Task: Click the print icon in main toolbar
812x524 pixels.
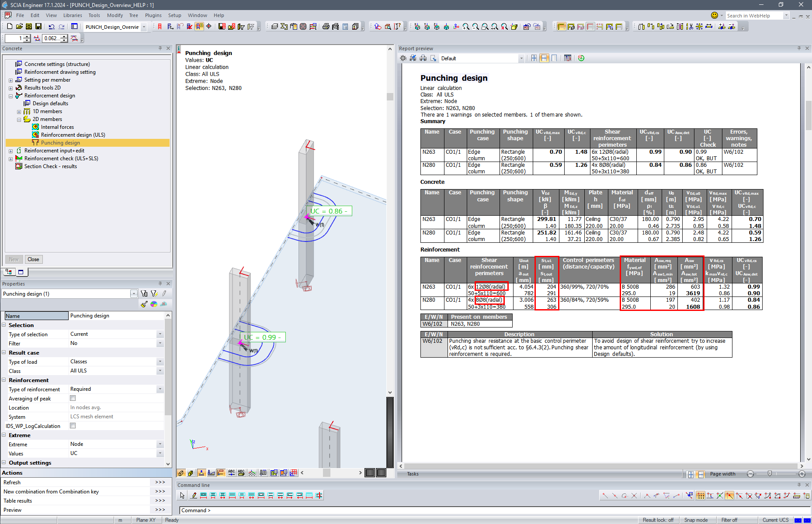Action: click(x=326, y=27)
